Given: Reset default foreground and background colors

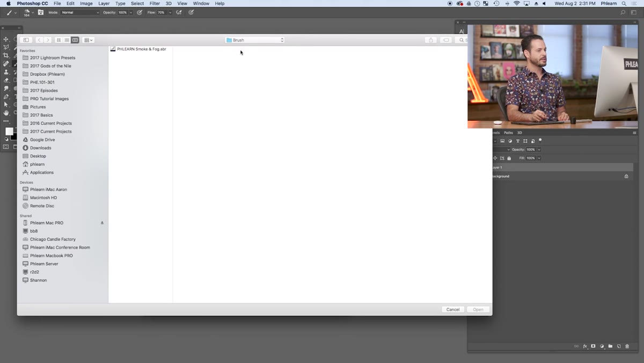Looking at the screenshot, I should pyautogui.click(x=7, y=139).
